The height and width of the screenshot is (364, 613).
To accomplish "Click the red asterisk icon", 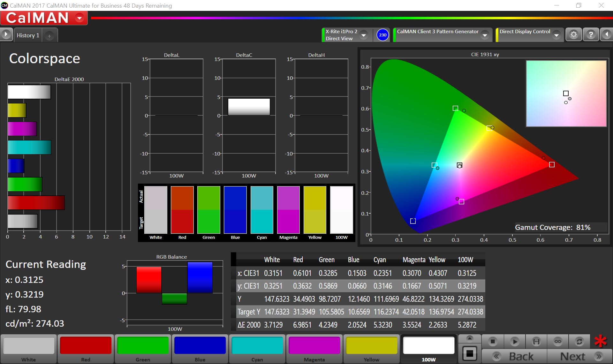I will 600,341.
